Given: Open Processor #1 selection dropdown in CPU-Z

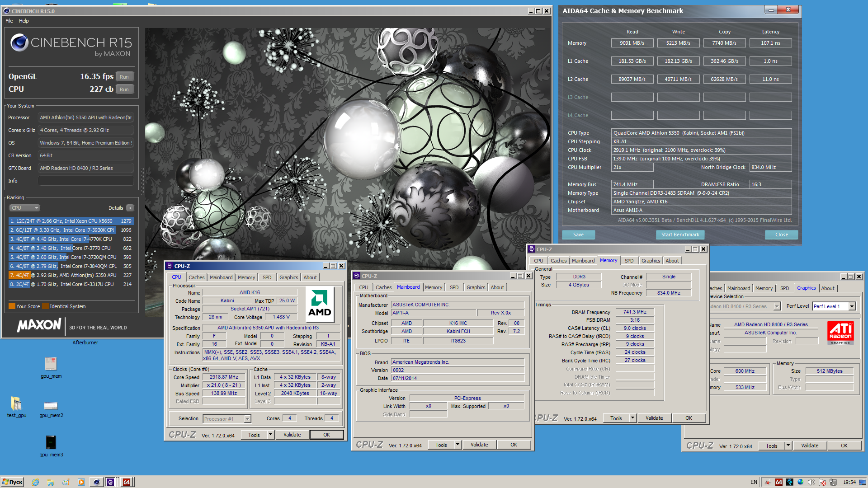Looking at the screenshot, I should (247, 419).
